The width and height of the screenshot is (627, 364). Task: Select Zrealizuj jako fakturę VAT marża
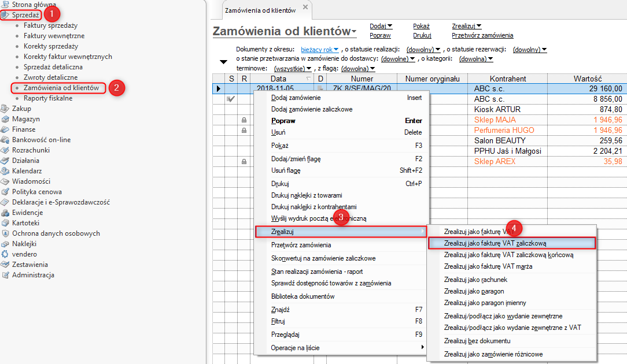pos(512,266)
